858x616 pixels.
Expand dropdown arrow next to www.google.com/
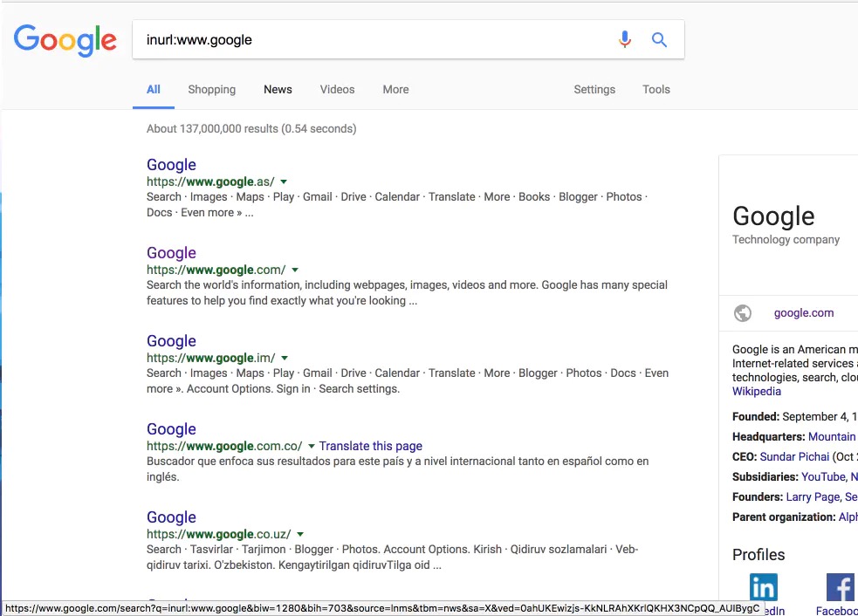295,270
